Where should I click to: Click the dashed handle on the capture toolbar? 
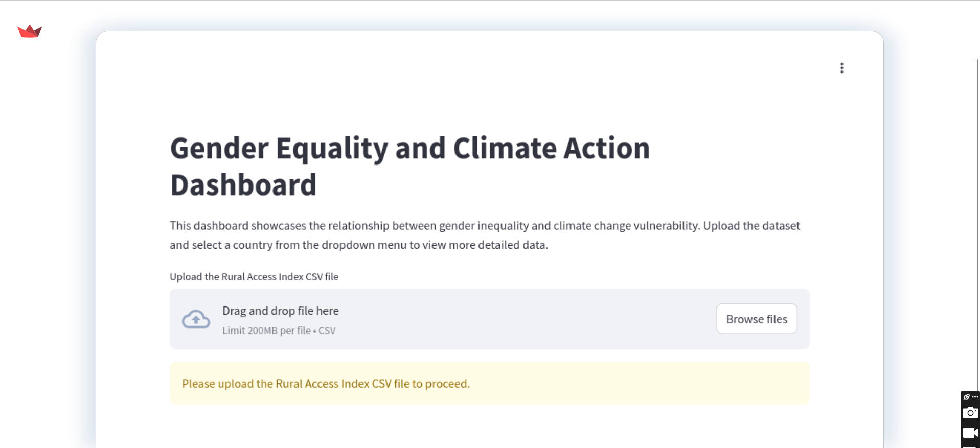click(975, 397)
